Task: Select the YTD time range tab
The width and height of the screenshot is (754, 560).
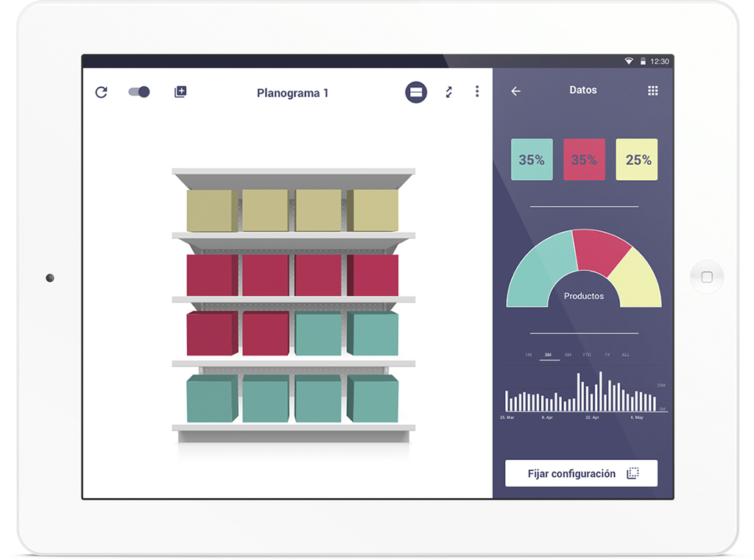Action: pos(587,355)
